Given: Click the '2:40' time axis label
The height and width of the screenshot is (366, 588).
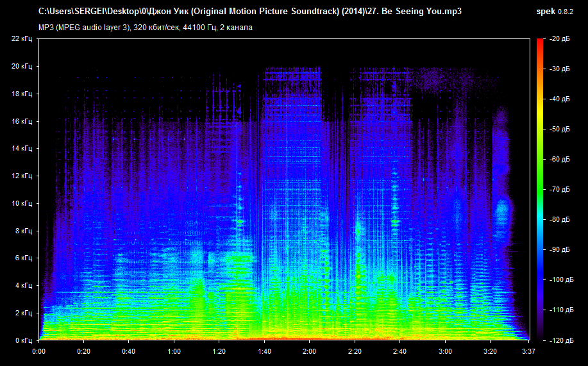Looking at the screenshot, I should [x=399, y=352].
